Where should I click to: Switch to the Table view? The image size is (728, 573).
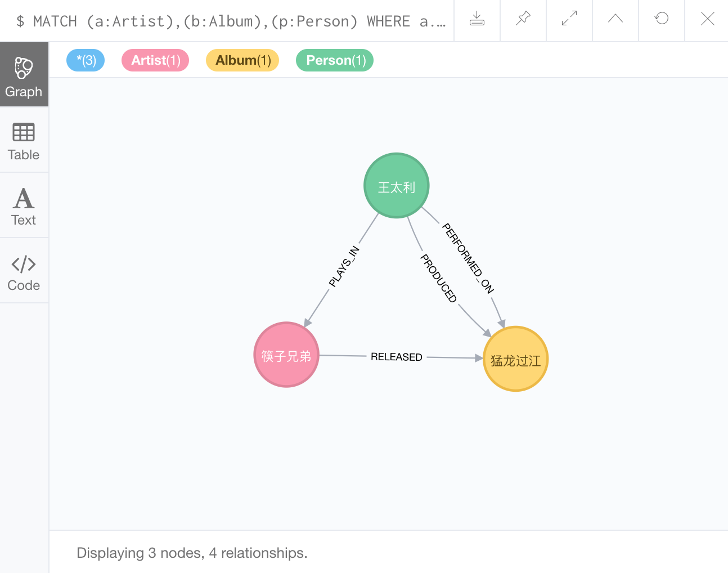coord(24,142)
